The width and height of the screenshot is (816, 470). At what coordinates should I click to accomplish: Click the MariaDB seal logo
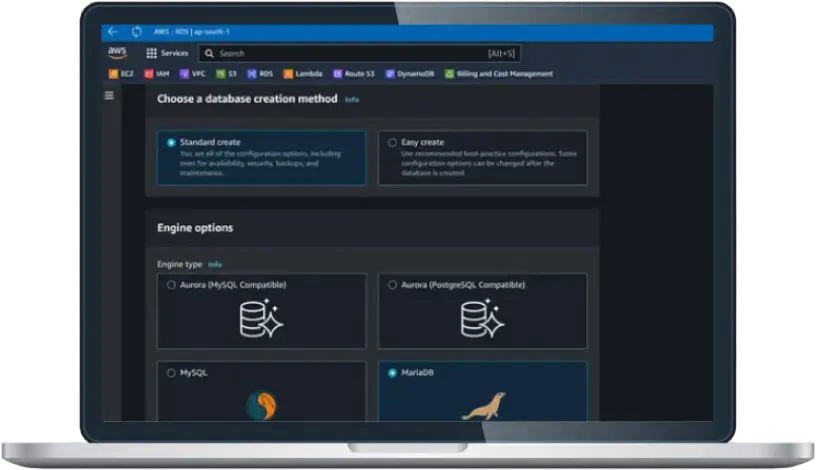pyautogui.click(x=484, y=406)
